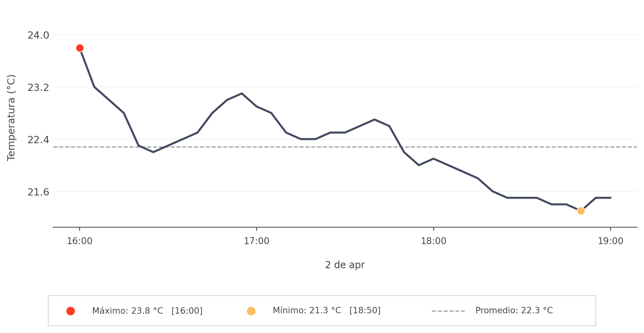Click the orange minimum point on the line
Image resolution: width=644 pixels, height=333 pixels.
click(x=581, y=211)
